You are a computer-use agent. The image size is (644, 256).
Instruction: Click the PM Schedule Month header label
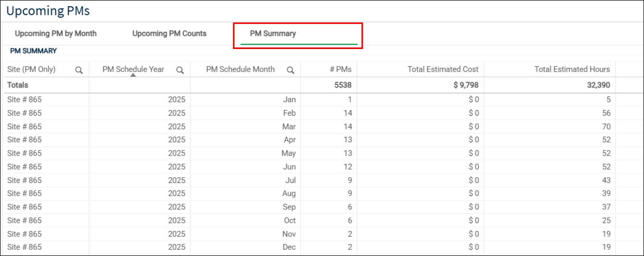tap(240, 69)
